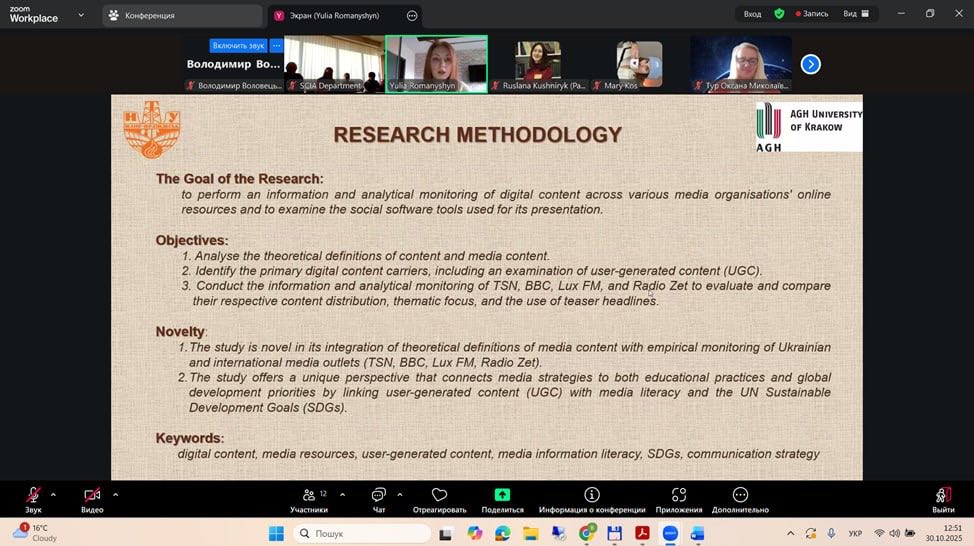974x546 pixels.
Task: Click the green Поделиться share screen icon
Action: point(502,495)
